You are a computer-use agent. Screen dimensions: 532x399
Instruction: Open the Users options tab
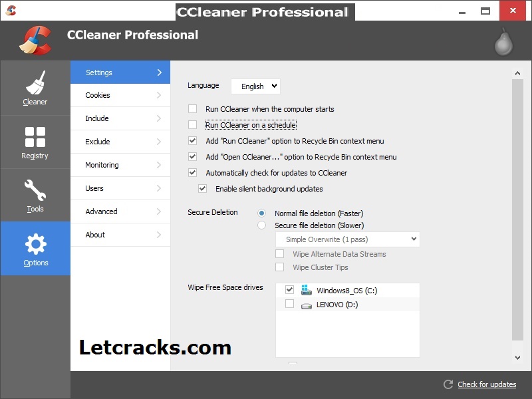coord(120,188)
